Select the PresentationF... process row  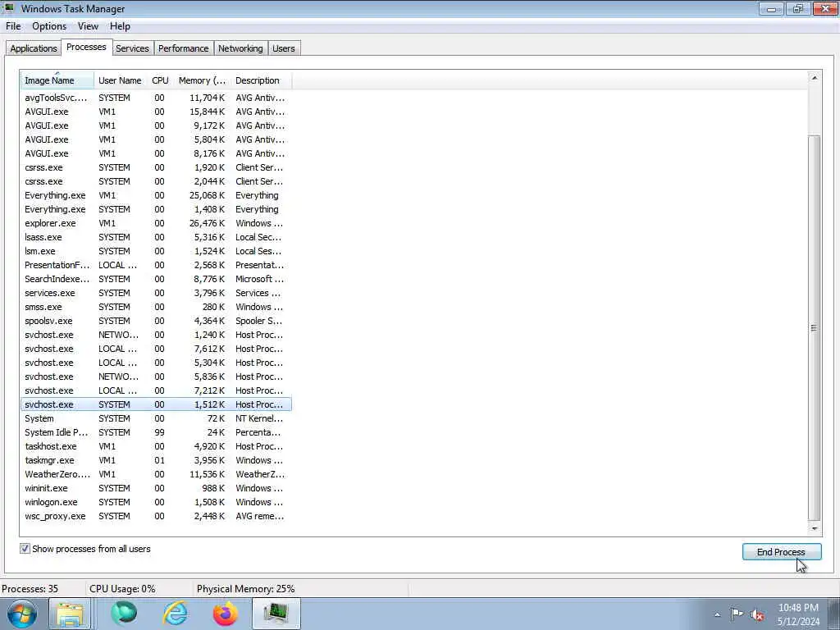tap(156, 265)
